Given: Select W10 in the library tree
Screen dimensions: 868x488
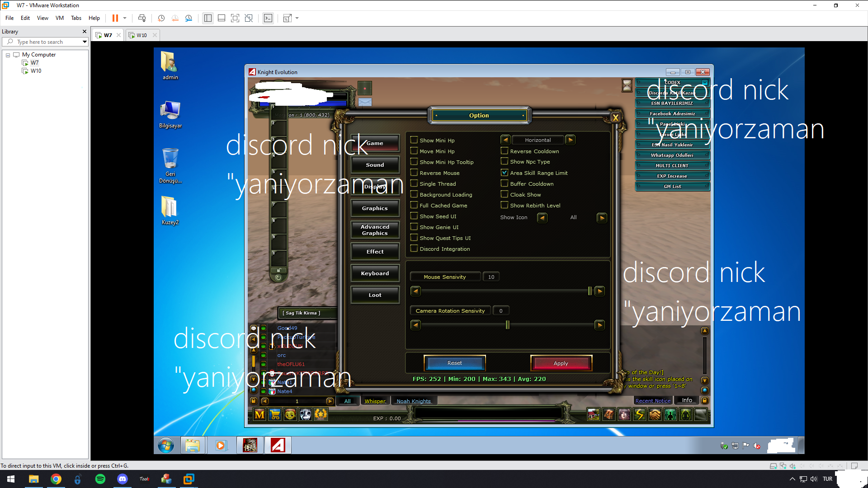Looking at the screenshot, I should (36, 71).
